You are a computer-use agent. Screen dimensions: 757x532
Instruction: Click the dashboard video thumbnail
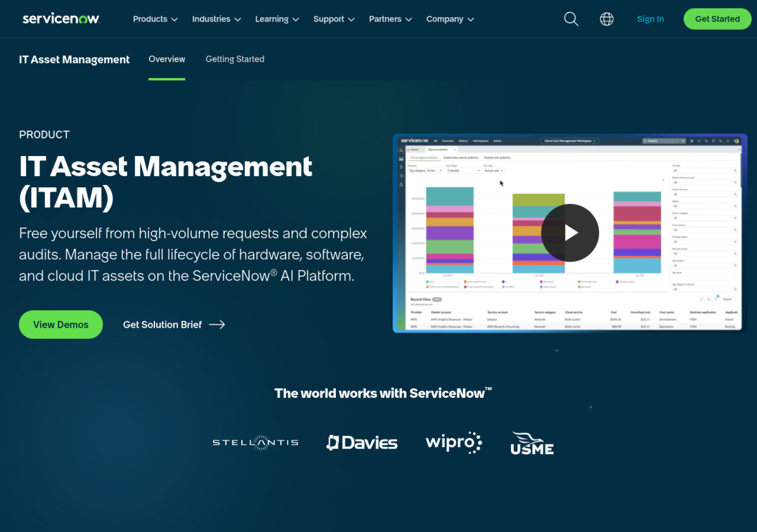[570, 233]
